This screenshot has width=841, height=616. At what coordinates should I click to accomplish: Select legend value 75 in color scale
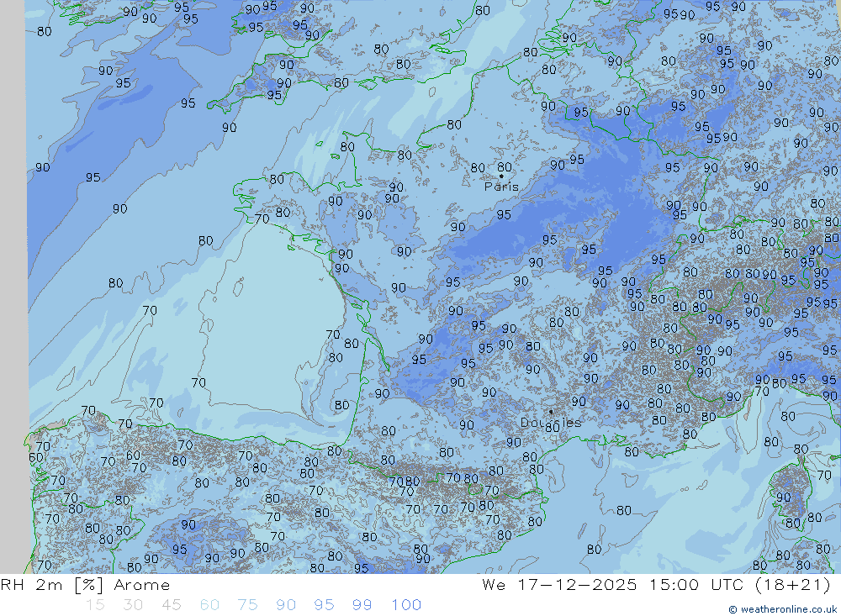point(248,605)
